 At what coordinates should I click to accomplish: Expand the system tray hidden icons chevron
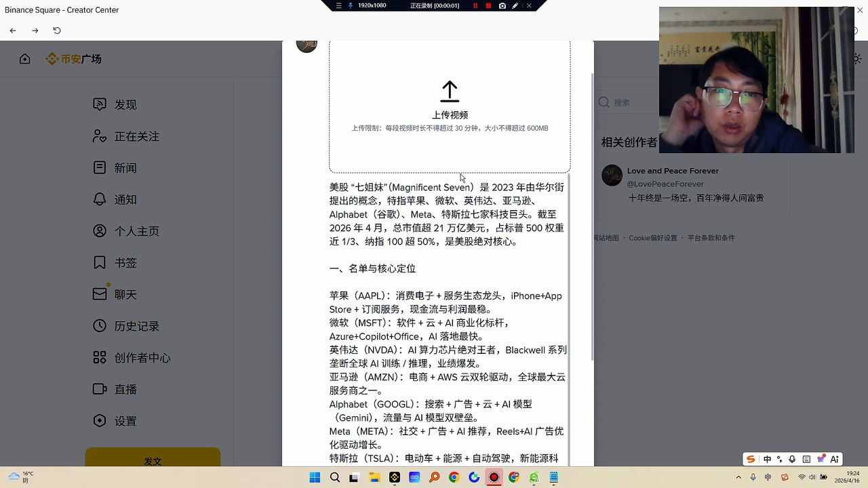click(739, 478)
